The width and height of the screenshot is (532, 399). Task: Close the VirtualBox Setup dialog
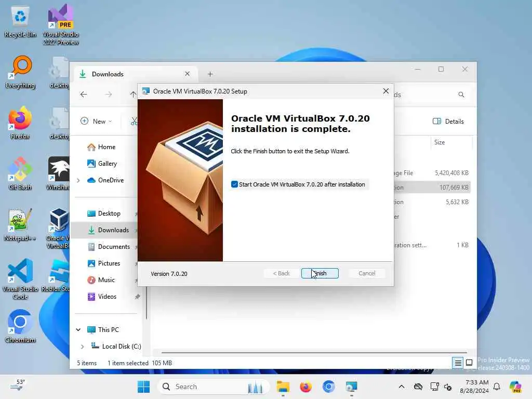pos(386,91)
